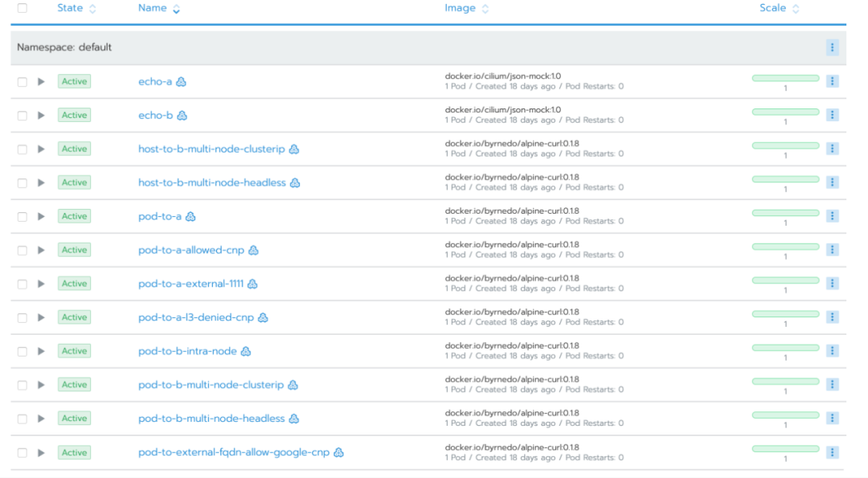Tick the select-all checkbox in the table header
Image resolution: width=868 pixels, height=478 pixels.
pos(23,8)
